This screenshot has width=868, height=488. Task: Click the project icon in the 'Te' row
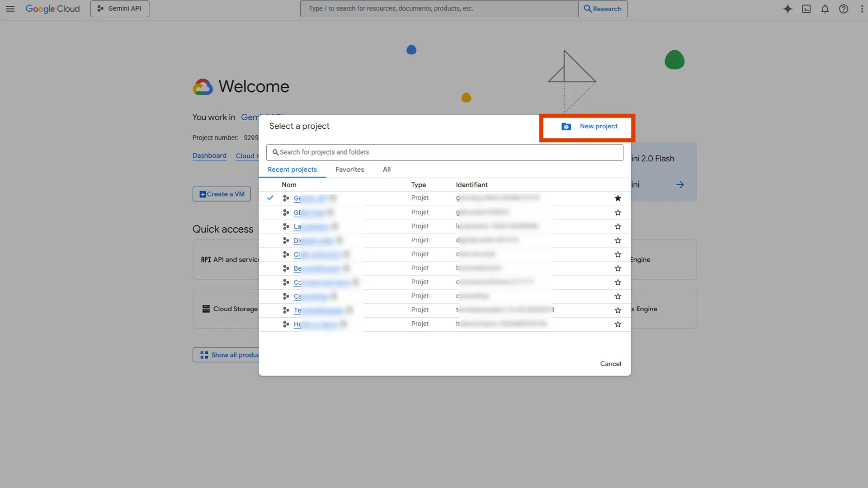coord(286,310)
